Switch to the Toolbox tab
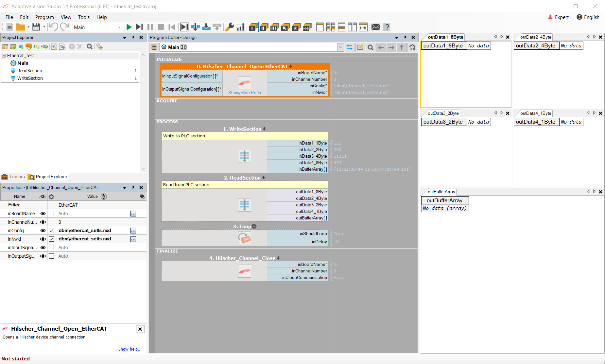 (14, 177)
